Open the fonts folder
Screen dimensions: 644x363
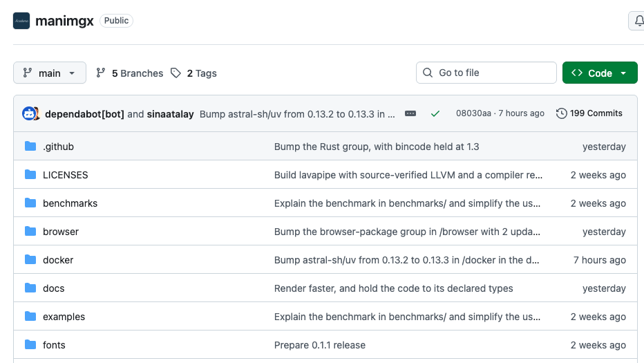[54, 345]
